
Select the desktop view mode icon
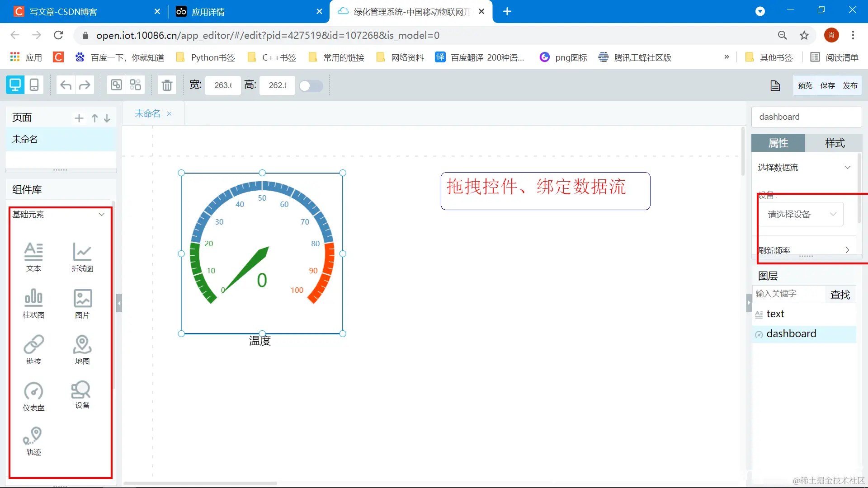tap(15, 85)
